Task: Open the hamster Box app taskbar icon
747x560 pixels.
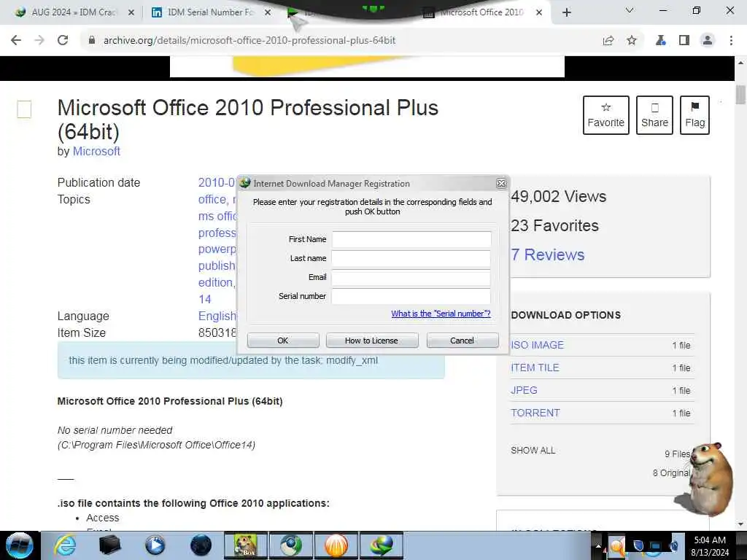Action: 245,545
